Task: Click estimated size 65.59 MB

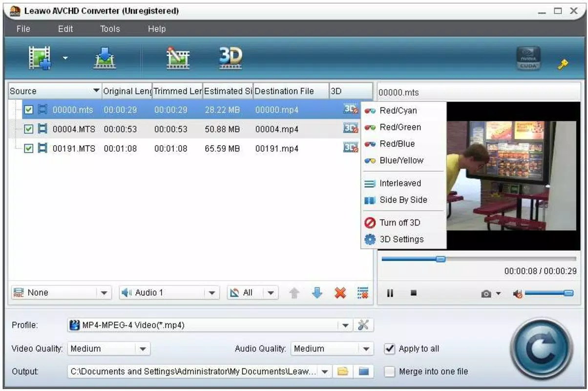Action: (x=222, y=148)
